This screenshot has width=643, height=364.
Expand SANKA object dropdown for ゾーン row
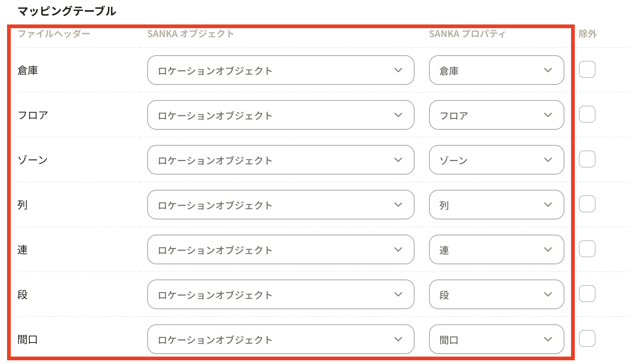[280, 160]
